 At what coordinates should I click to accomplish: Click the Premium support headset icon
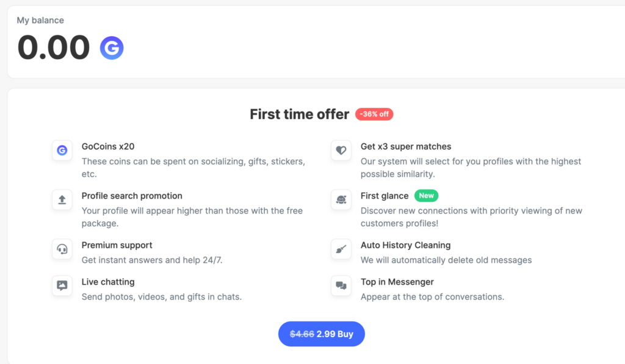[62, 249]
